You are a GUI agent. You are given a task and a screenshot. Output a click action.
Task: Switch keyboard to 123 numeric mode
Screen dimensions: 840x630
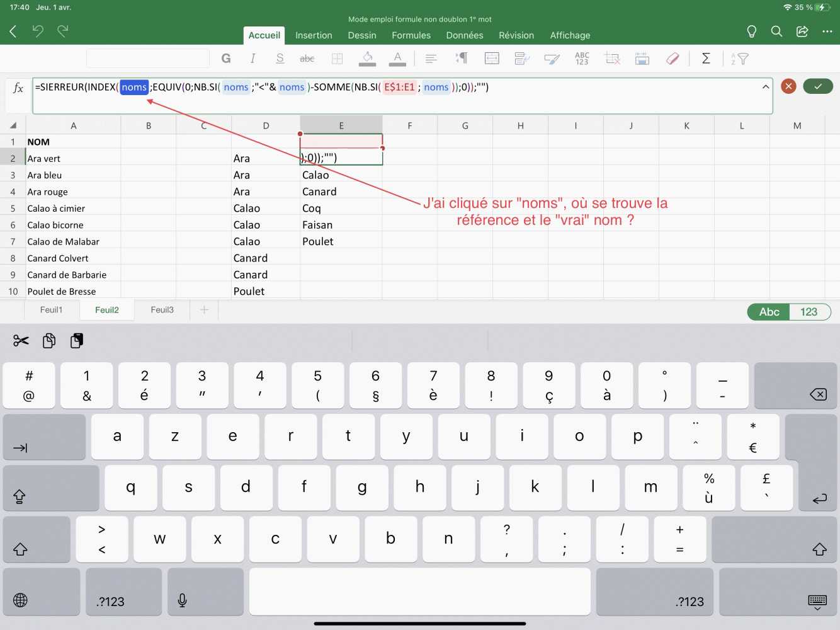tap(809, 312)
